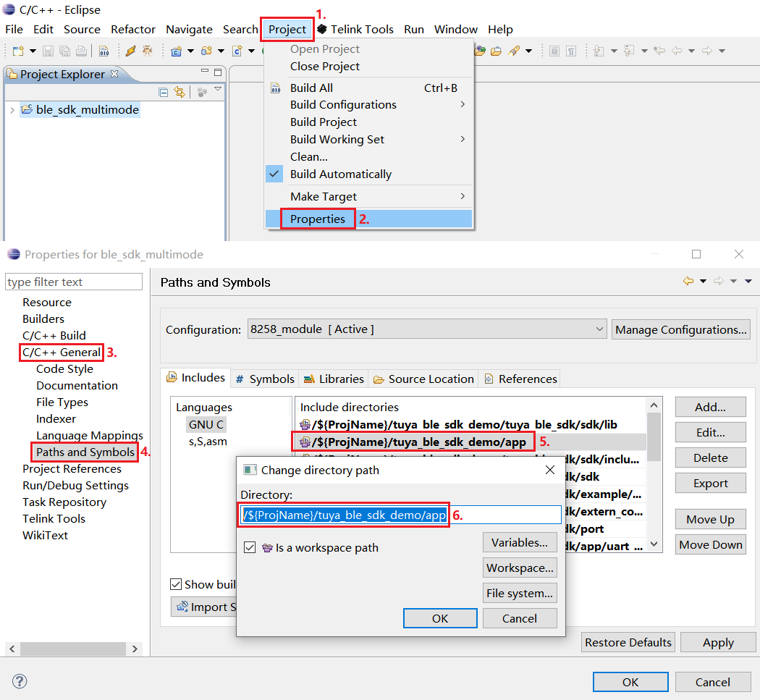760x700 pixels.
Task: Collapse all in Project Explorer
Action: tap(164, 92)
